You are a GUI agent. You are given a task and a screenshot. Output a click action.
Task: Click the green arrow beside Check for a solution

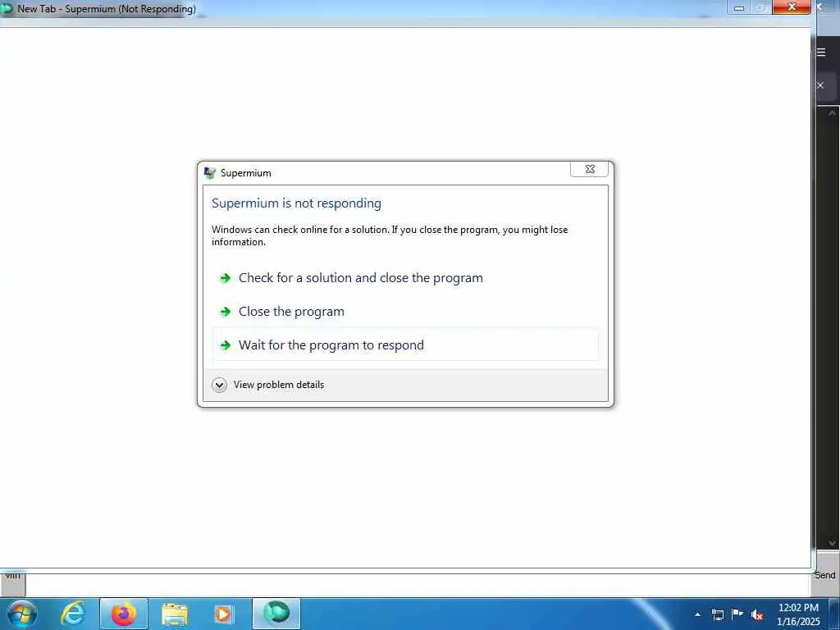[x=226, y=278]
